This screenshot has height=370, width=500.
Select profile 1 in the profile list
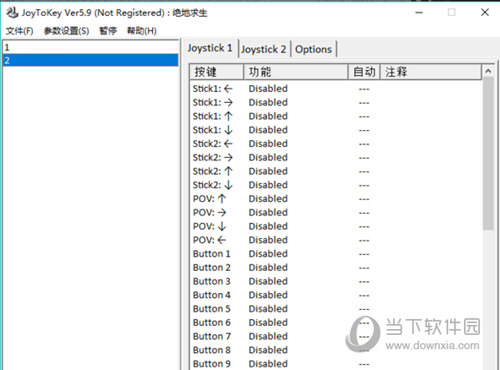click(90, 47)
